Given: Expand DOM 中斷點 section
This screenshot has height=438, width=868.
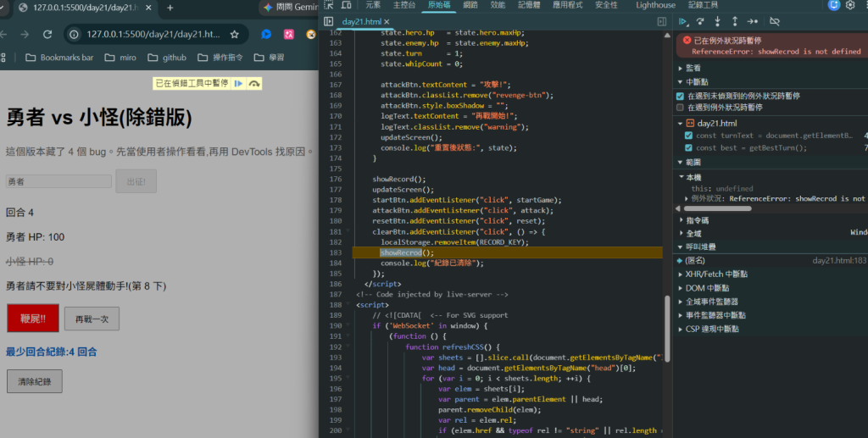Looking at the screenshot, I should (x=681, y=288).
